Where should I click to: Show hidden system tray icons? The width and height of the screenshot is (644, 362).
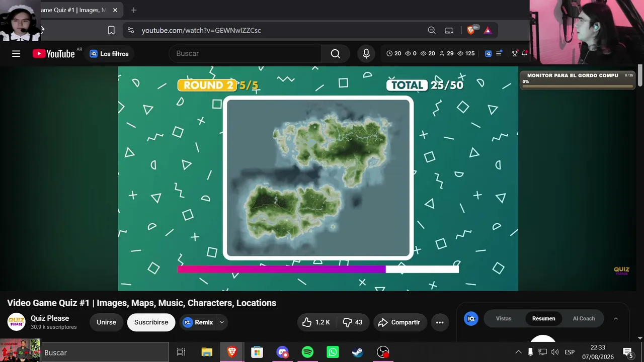pyautogui.click(x=518, y=352)
